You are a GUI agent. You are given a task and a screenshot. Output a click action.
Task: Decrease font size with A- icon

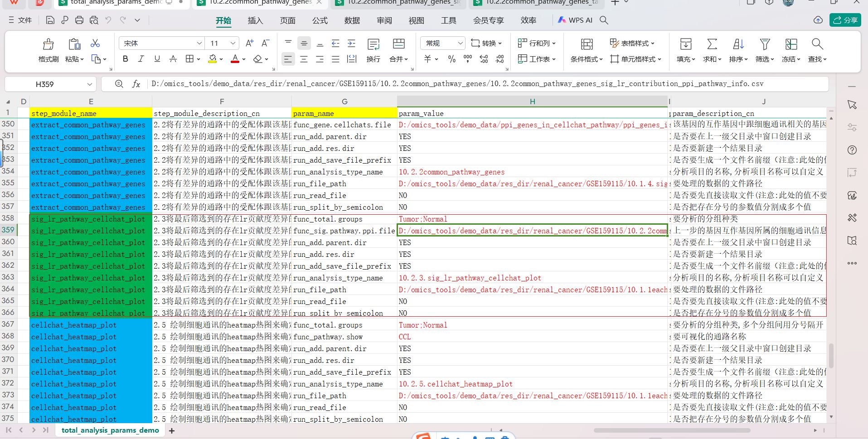pyautogui.click(x=265, y=43)
